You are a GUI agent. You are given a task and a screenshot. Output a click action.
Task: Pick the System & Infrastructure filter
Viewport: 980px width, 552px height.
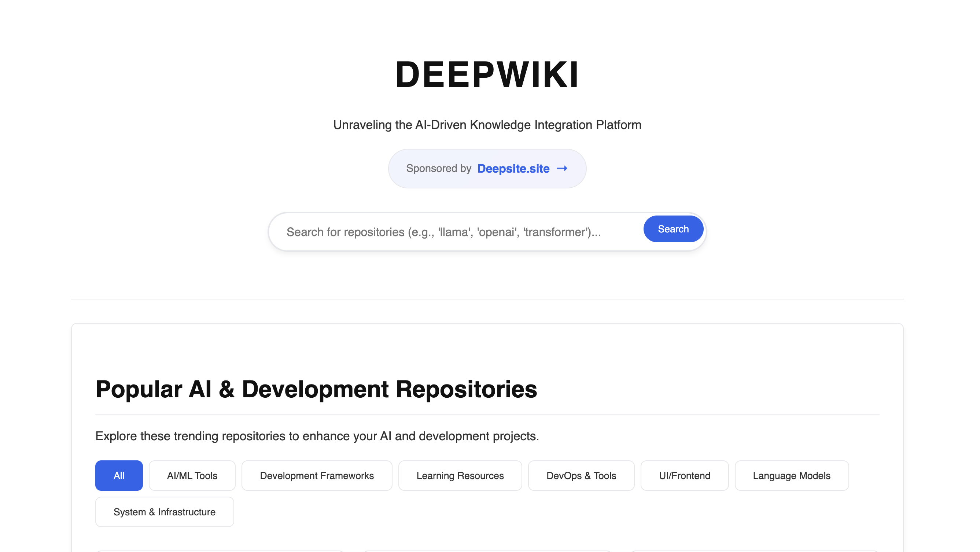click(x=164, y=512)
